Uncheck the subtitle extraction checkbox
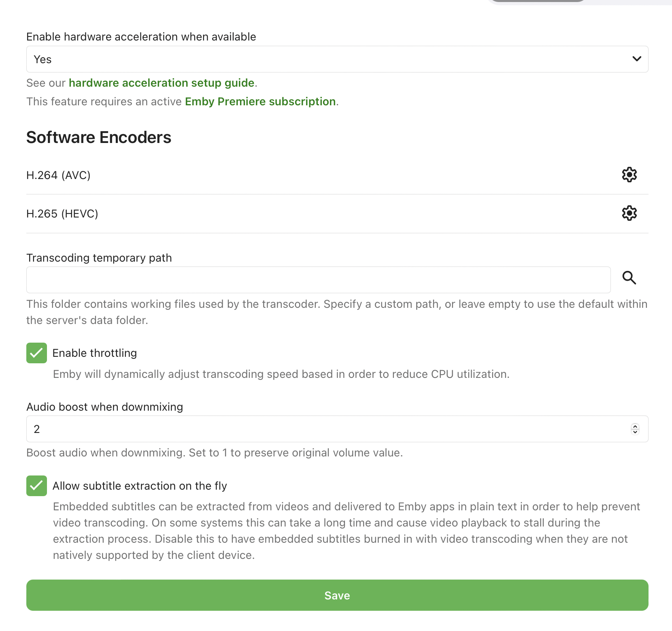 (x=36, y=486)
